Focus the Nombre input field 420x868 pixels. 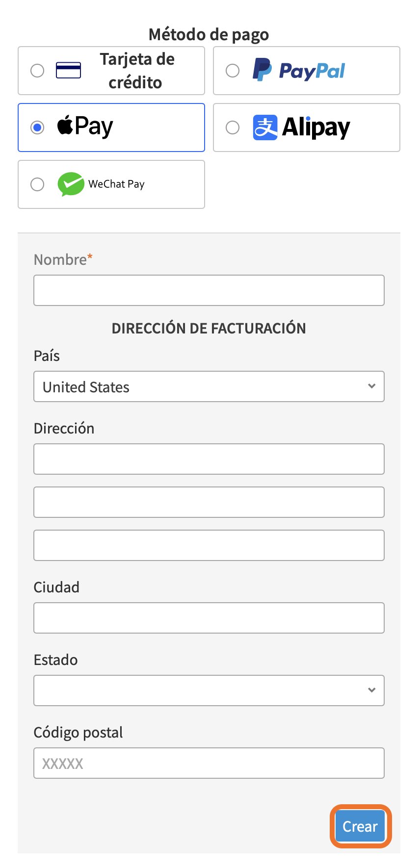pyautogui.click(x=209, y=290)
